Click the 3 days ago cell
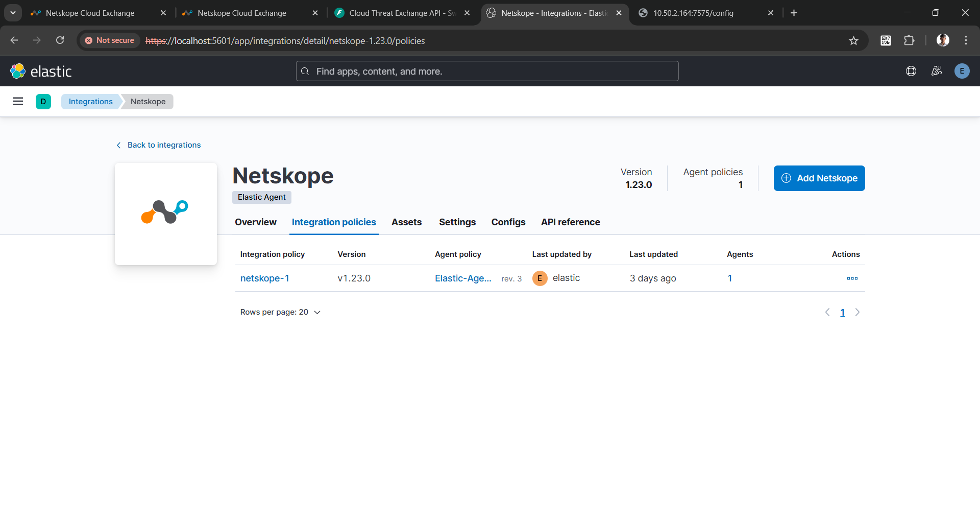The width and height of the screenshot is (980, 521). (653, 278)
